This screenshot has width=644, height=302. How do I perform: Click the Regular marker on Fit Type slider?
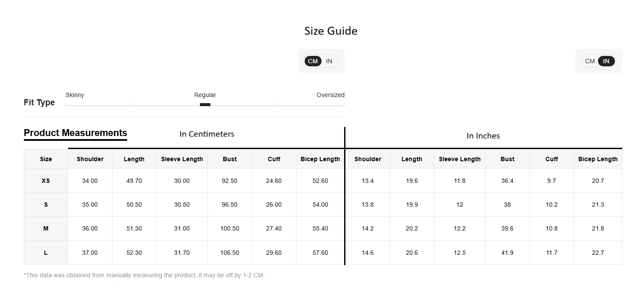(205, 104)
